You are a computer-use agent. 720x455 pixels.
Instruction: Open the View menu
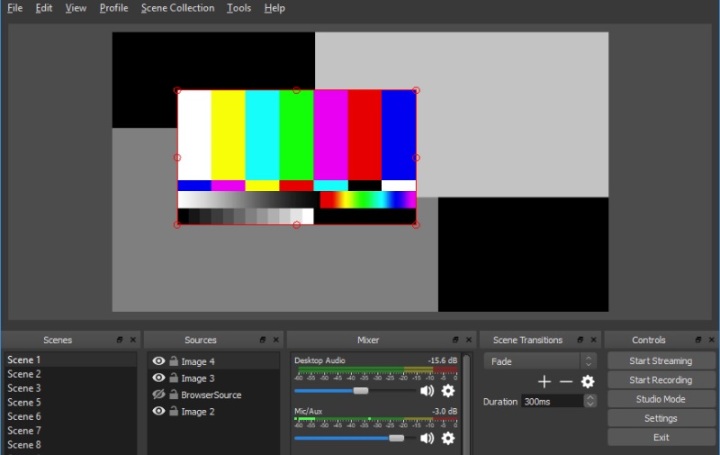(76, 8)
